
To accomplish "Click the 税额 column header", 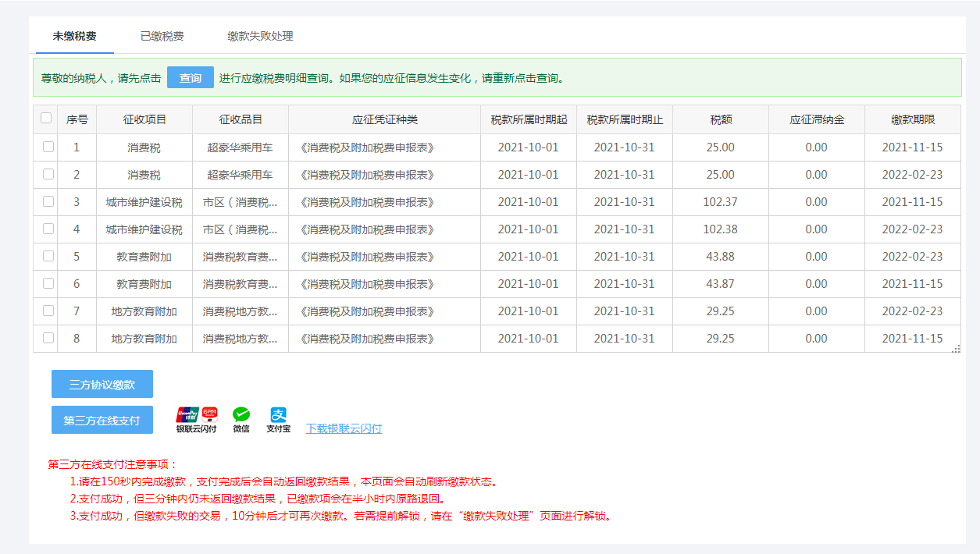I will 721,119.
